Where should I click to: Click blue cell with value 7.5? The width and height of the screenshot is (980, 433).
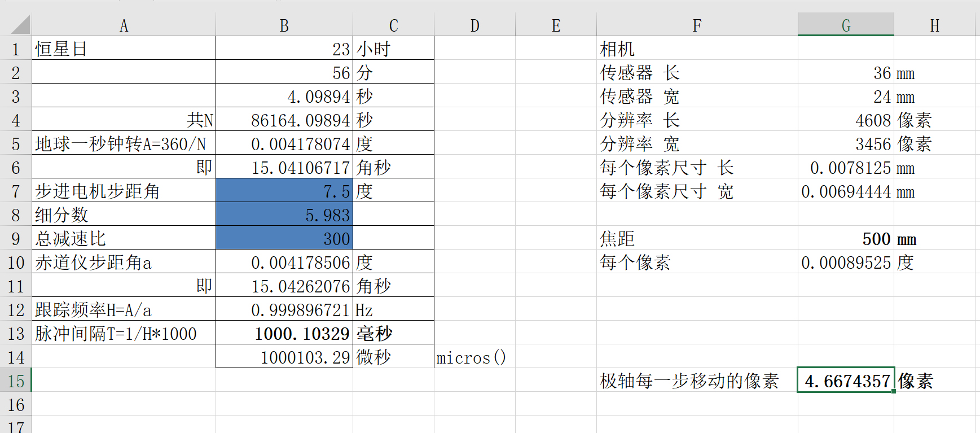[284, 191]
